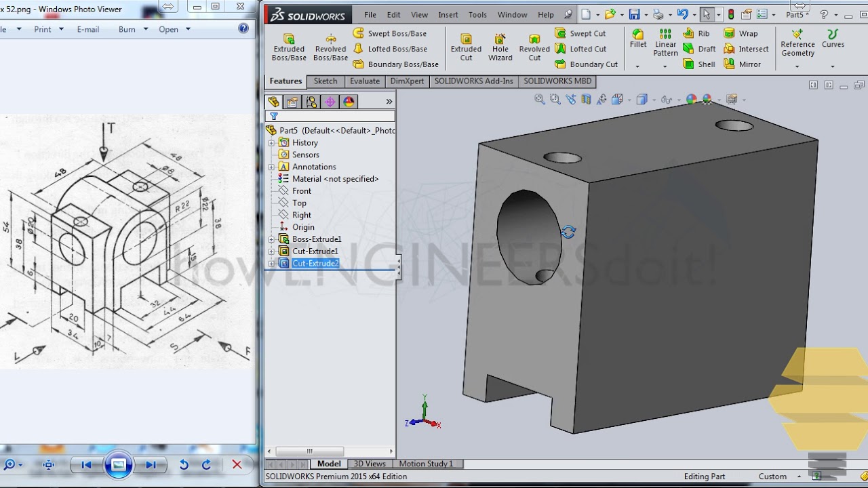Image resolution: width=868 pixels, height=488 pixels.
Task: Open the SOLIDWORKS Add-Ins tab
Action: click(x=474, y=81)
